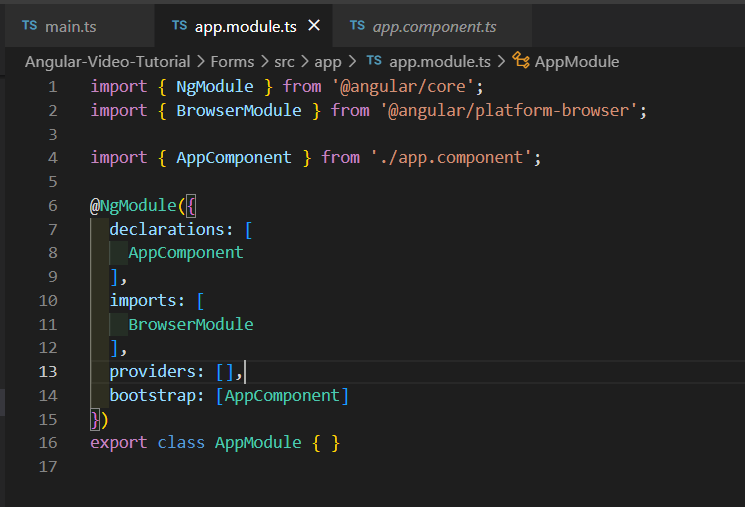Expand the breadcrumb chevron before AppModule
This screenshot has height=507, width=745.
click(x=501, y=62)
